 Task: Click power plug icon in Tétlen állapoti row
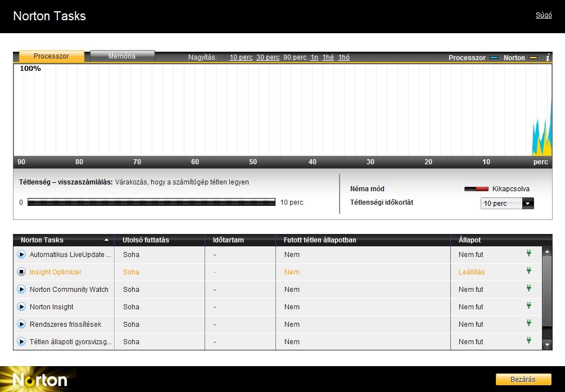point(528,340)
